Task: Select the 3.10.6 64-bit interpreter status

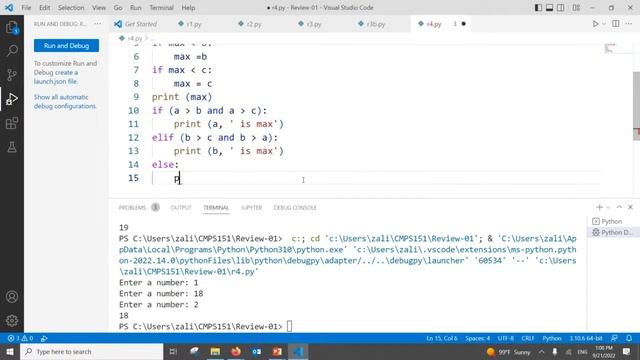Action: (586, 338)
